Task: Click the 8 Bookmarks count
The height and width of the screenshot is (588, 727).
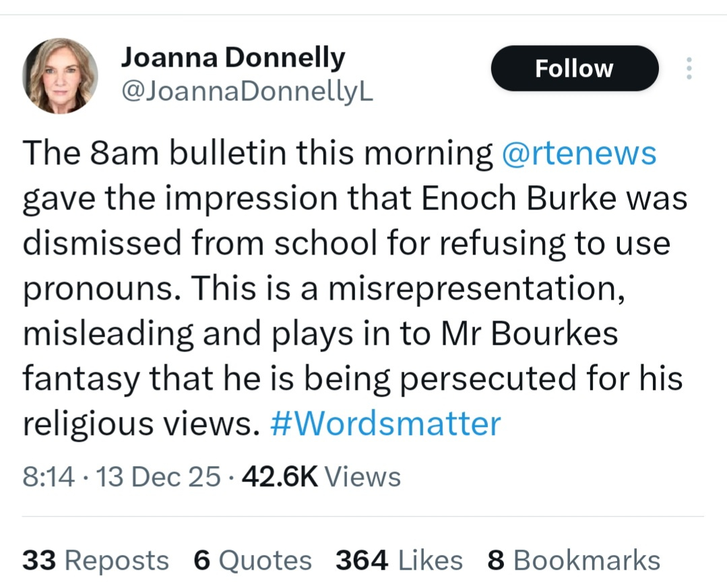Action: tap(573, 560)
